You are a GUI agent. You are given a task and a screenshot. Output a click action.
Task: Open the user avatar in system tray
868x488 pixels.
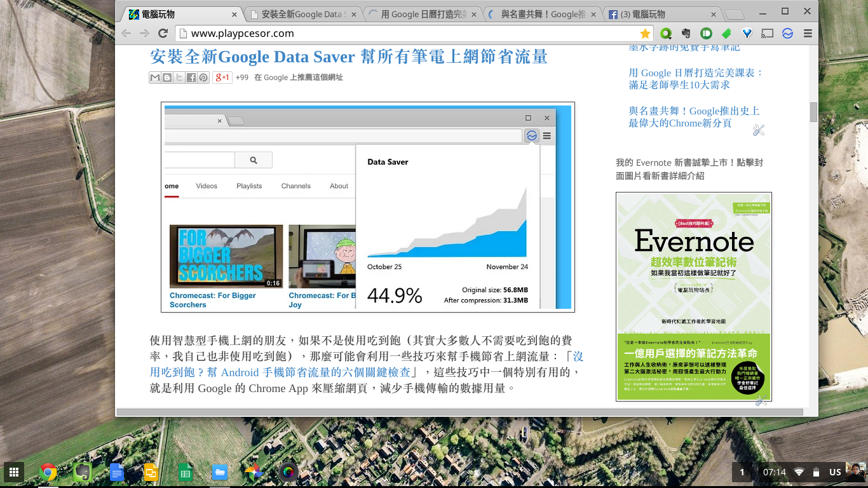click(855, 471)
